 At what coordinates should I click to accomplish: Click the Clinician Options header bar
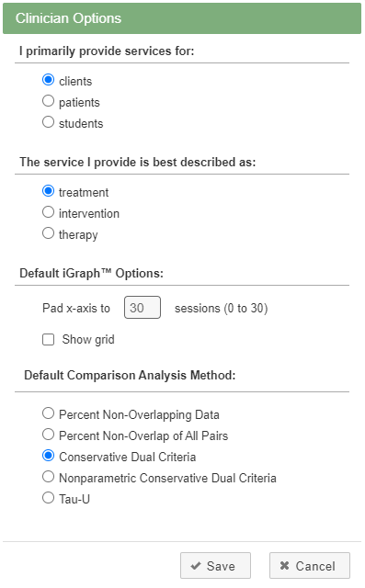point(182,18)
